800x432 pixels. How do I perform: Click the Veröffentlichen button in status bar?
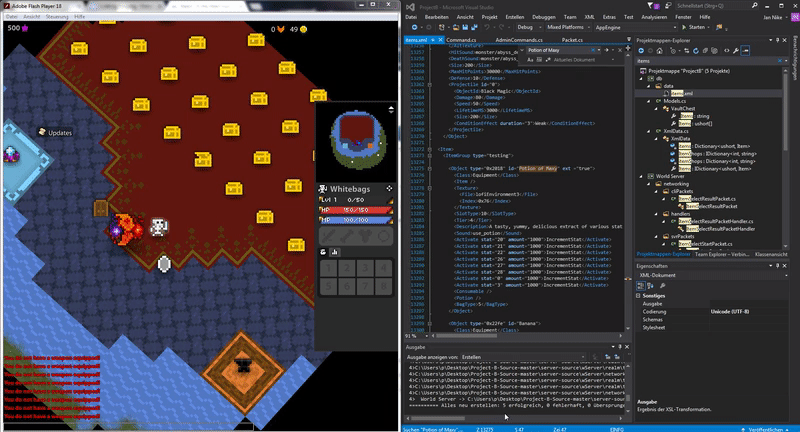click(x=763, y=429)
